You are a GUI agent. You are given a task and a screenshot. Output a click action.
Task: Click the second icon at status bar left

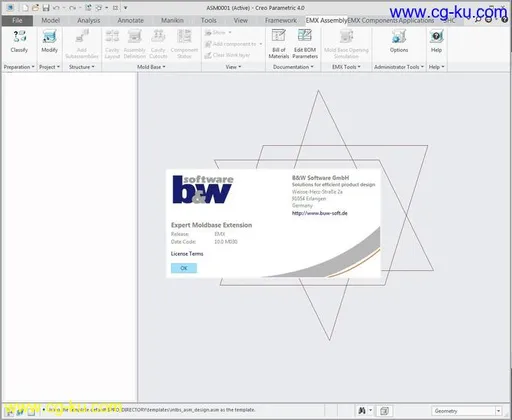20,412
